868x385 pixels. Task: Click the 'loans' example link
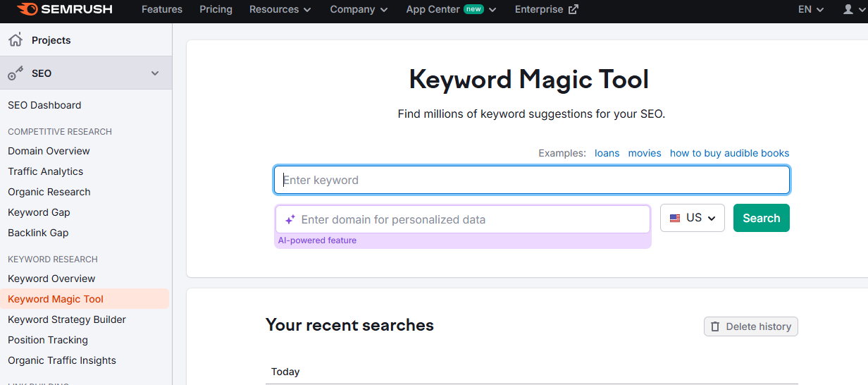point(607,153)
